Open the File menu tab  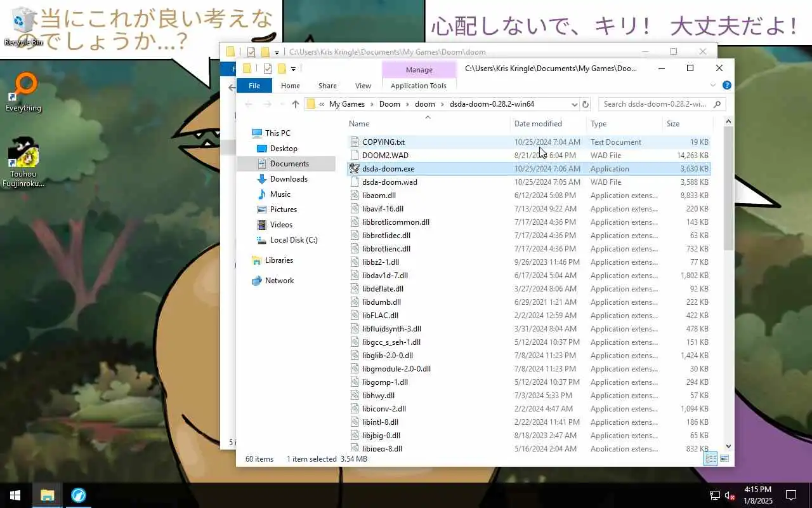[x=254, y=86]
